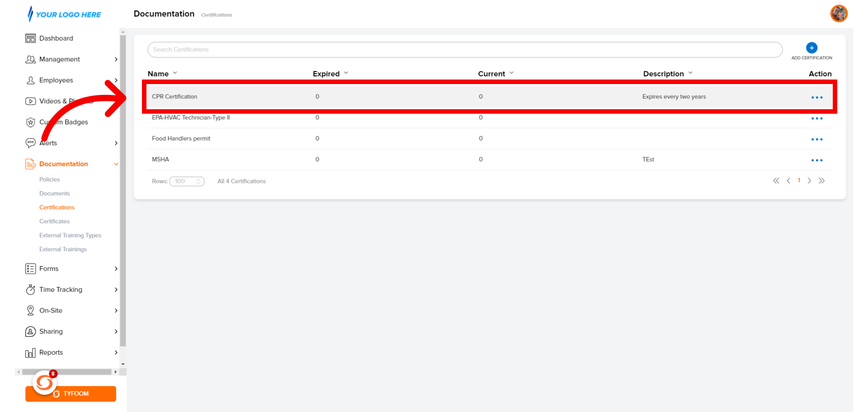Open the profile avatar in the top right
Screen dimensions: 868x412
tap(839, 14)
